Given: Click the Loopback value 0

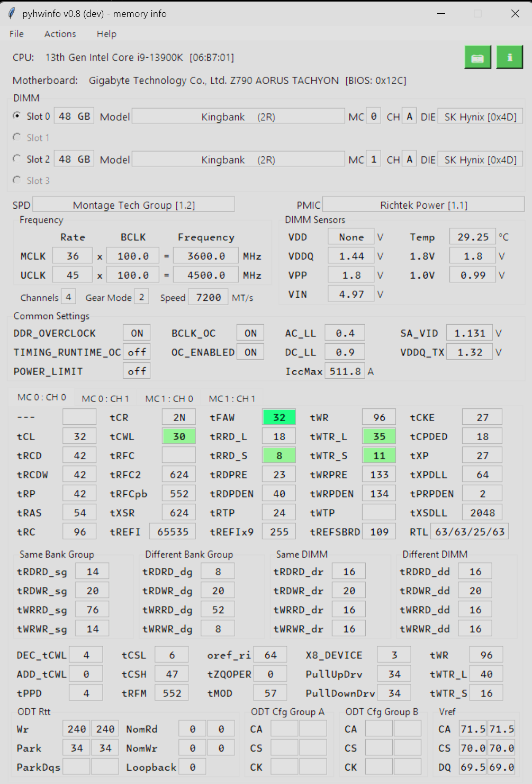Looking at the screenshot, I should pos(192,767).
